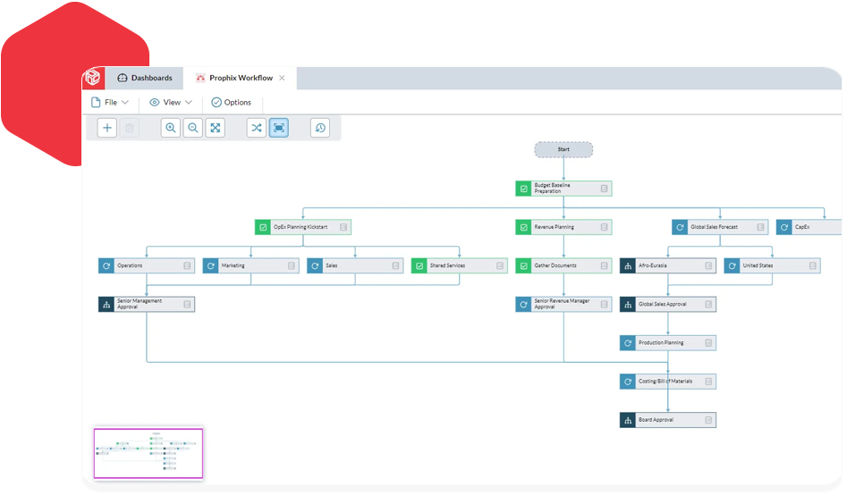This screenshot has width=864, height=504.
Task: Add a new node with plus button
Action: [107, 128]
